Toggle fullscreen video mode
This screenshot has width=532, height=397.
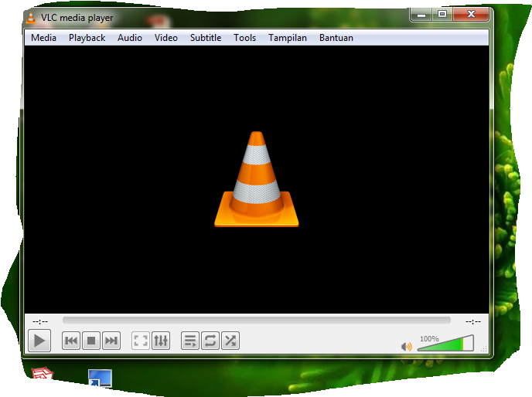[141, 341]
